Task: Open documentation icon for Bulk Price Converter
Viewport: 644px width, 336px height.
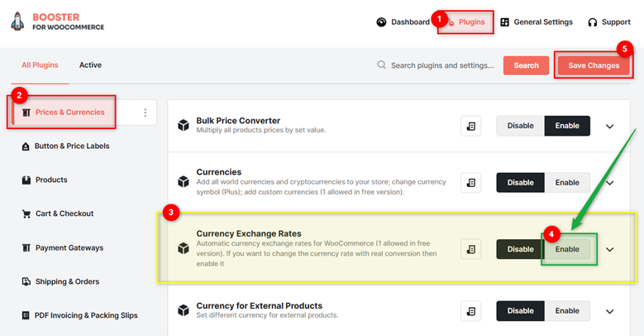Action: (470, 126)
